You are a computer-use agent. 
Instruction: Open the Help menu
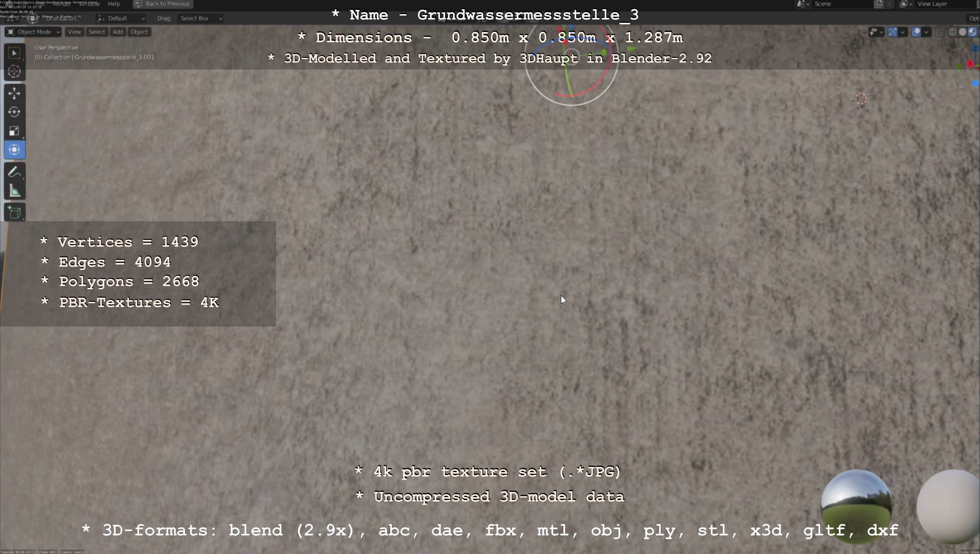pyautogui.click(x=114, y=4)
